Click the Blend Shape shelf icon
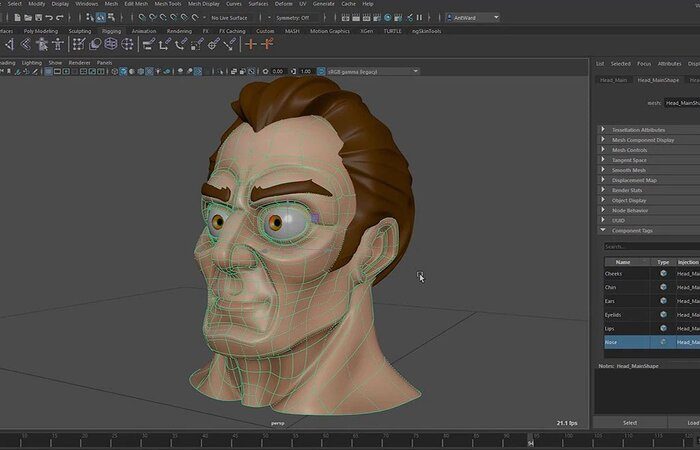700x450 pixels. [x=95, y=44]
